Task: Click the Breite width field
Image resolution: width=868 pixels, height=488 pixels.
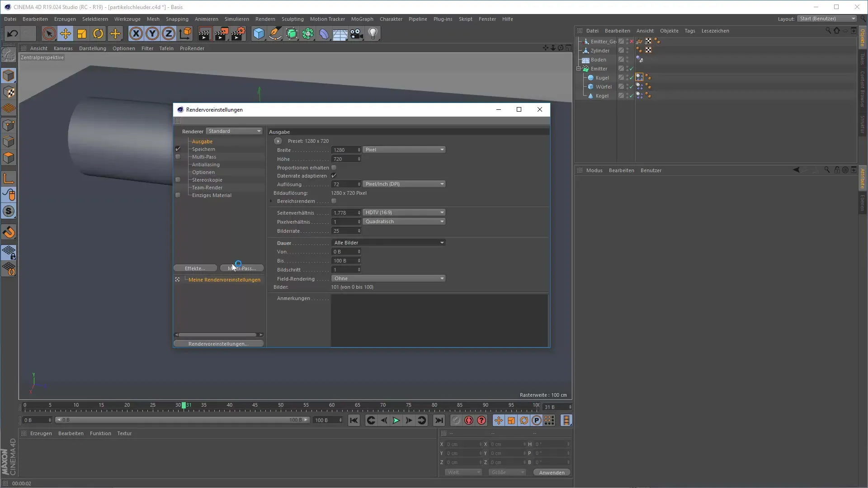Action: coord(346,150)
